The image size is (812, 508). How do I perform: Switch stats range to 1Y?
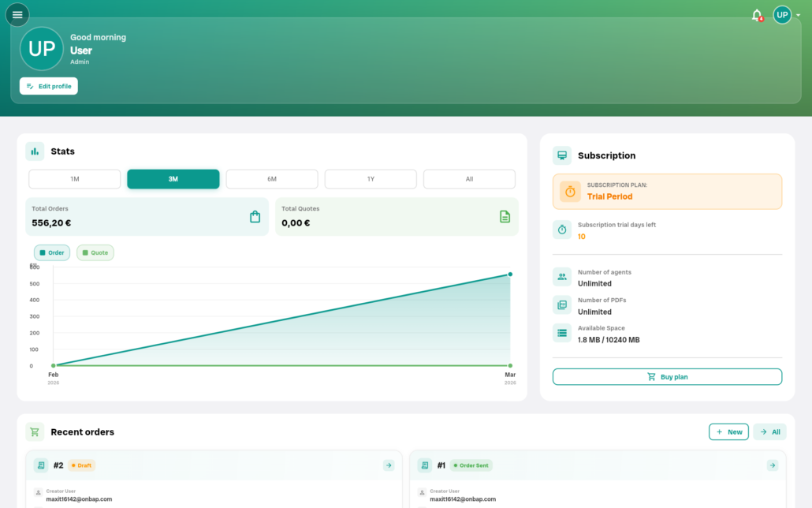pos(370,179)
